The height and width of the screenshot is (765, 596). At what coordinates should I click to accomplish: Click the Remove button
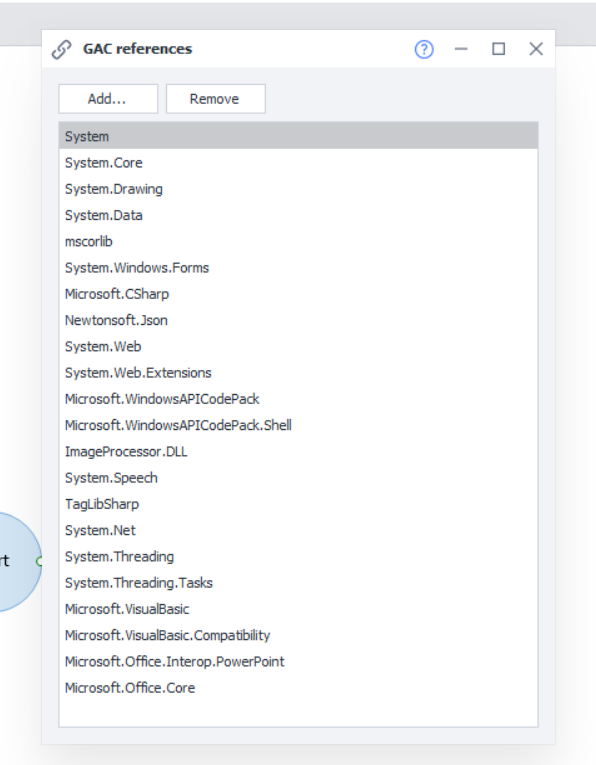[x=216, y=99]
